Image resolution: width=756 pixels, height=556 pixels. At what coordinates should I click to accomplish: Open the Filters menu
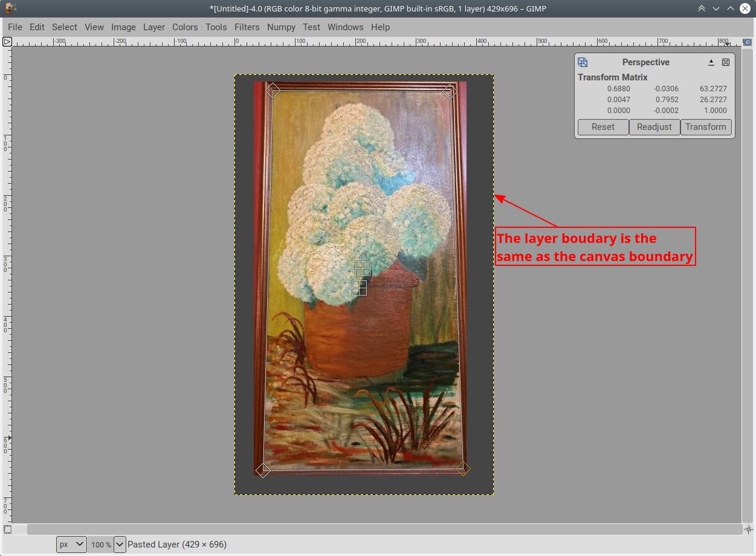coord(247,27)
